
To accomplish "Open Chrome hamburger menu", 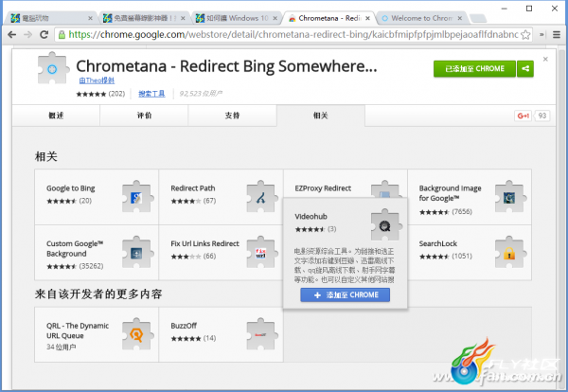I will [557, 35].
